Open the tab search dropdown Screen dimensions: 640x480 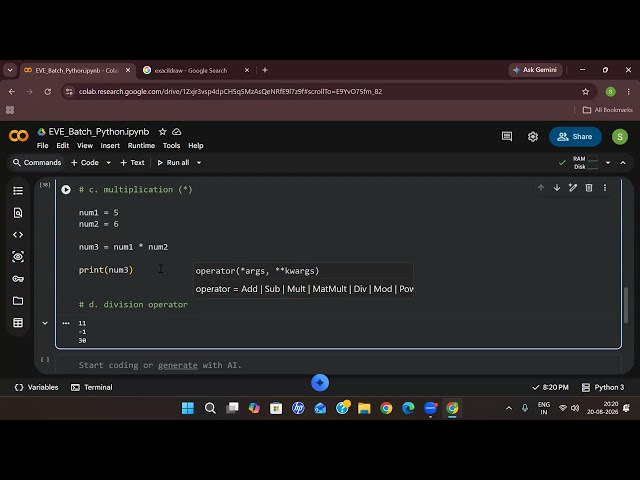coord(10,70)
